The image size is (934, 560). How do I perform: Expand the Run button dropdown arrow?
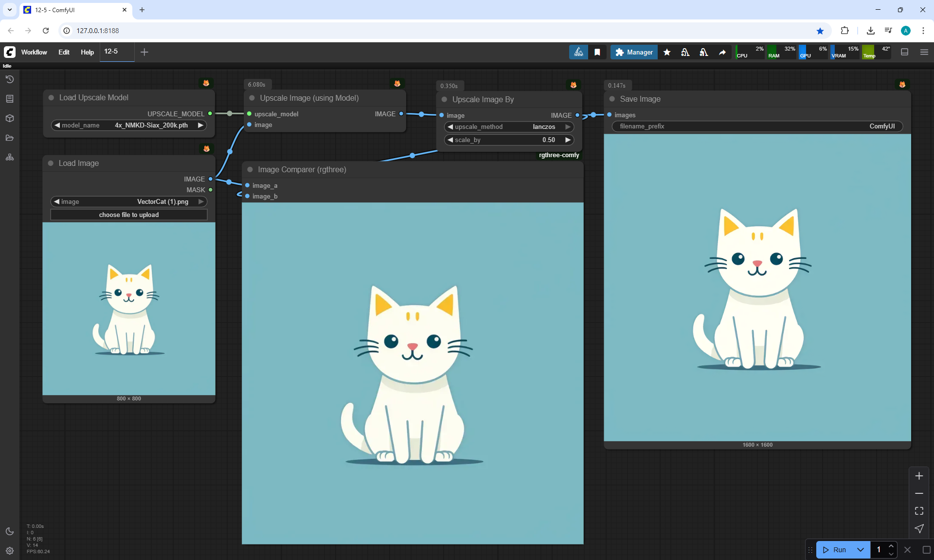pyautogui.click(x=861, y=550)
